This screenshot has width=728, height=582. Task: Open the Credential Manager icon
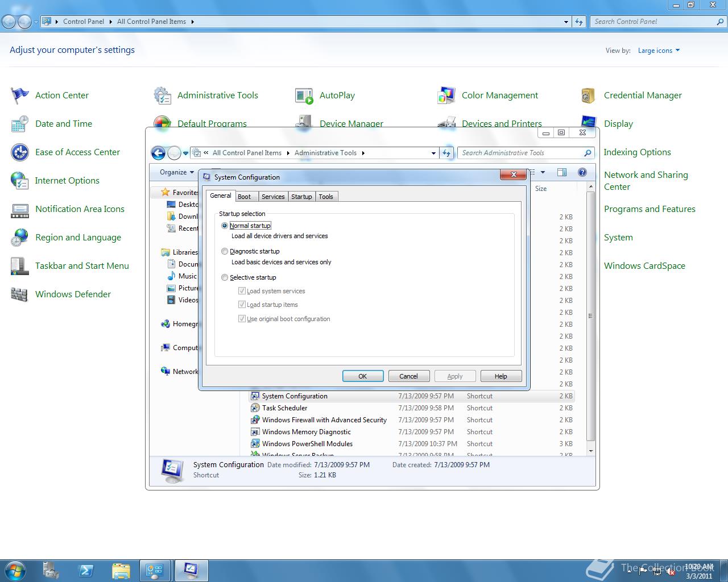[589, 95]
